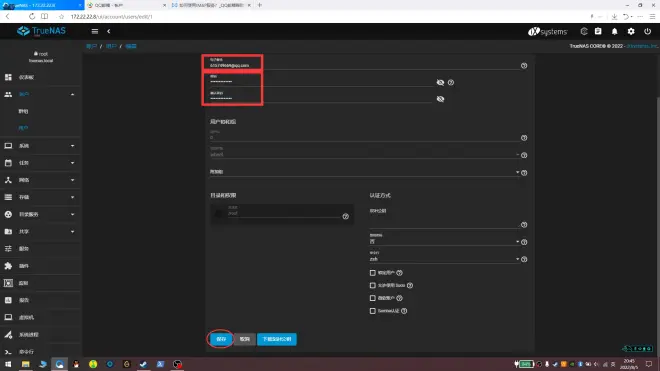Enable the allow sudo checkbox

[373, 286]
